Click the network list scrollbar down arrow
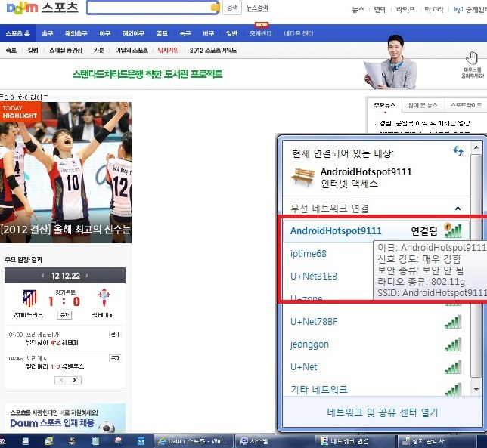The height and width of the screenshot is (448, 487). (x=476, y=389)
